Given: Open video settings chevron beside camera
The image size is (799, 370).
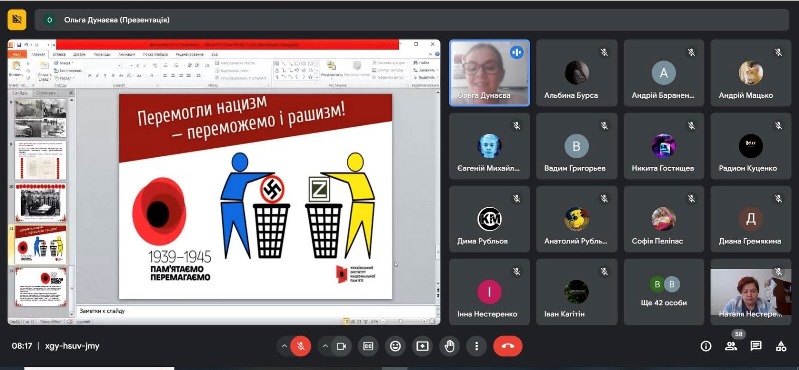Looking at the screenshot, I should tap(325, 347).
